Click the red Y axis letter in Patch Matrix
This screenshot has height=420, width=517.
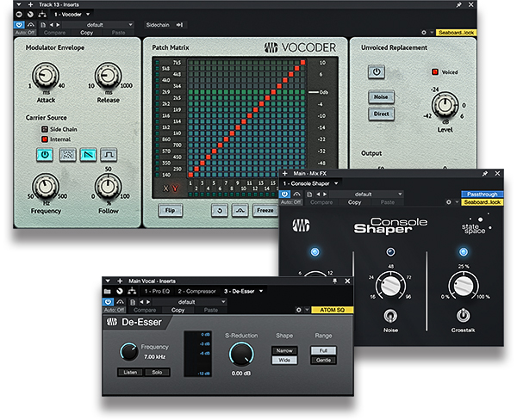(x=175, y=188)
